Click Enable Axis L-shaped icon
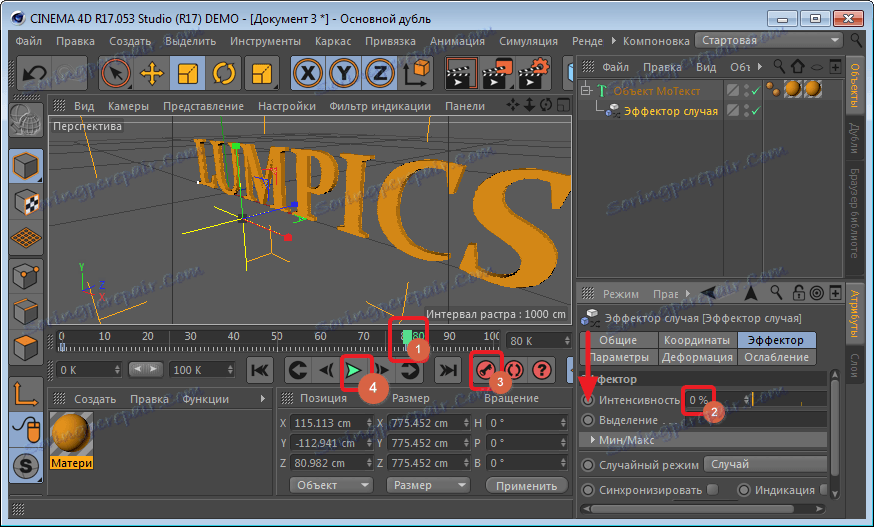 (26, 393)
